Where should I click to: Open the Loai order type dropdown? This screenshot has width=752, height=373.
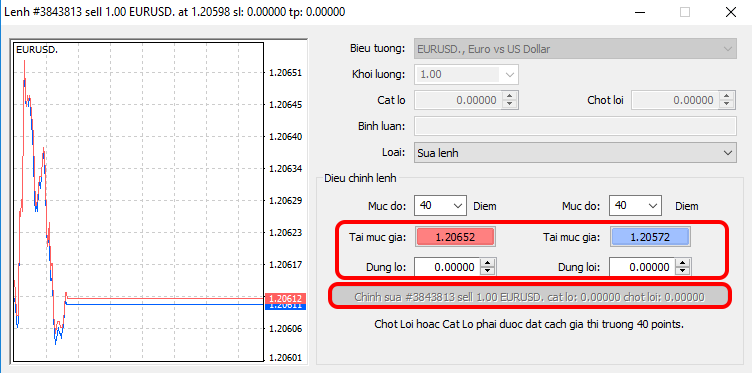[575, 153]
